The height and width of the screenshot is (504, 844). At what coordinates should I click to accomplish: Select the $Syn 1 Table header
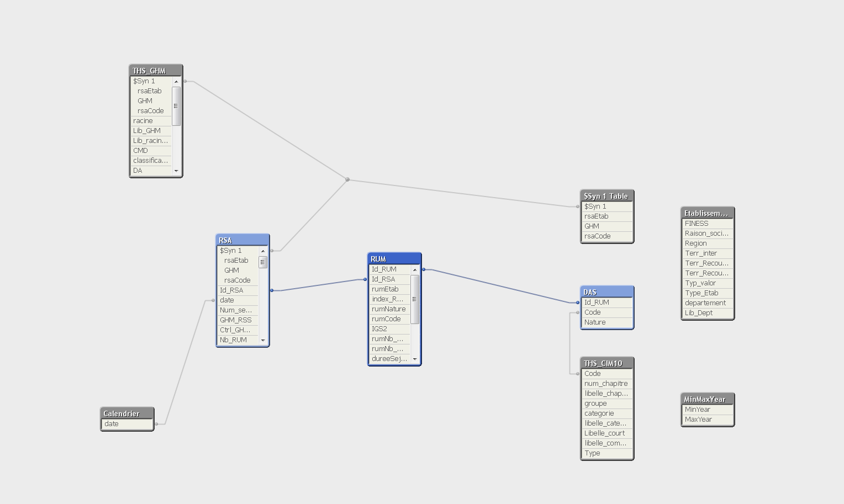click(x=607, y=196)
